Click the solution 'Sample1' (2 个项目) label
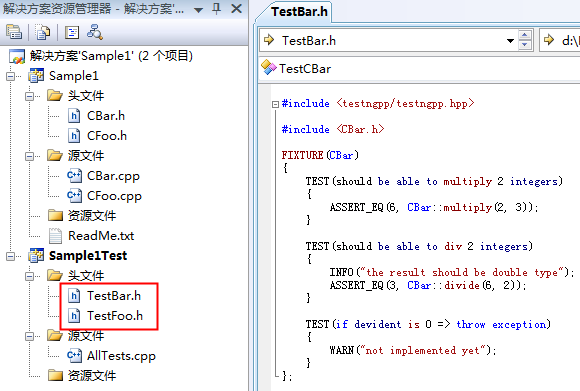The width and height of the screenshot is (580, 391). click(x=111, y=56)
